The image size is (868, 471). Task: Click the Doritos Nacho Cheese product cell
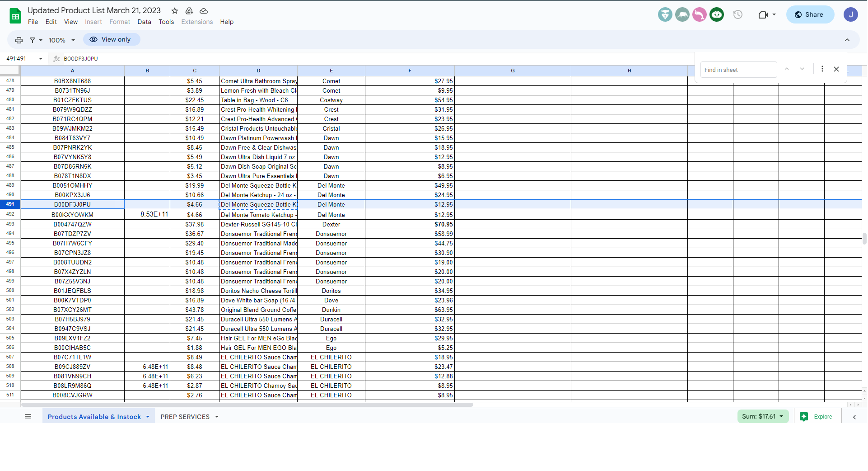[258, 291]
